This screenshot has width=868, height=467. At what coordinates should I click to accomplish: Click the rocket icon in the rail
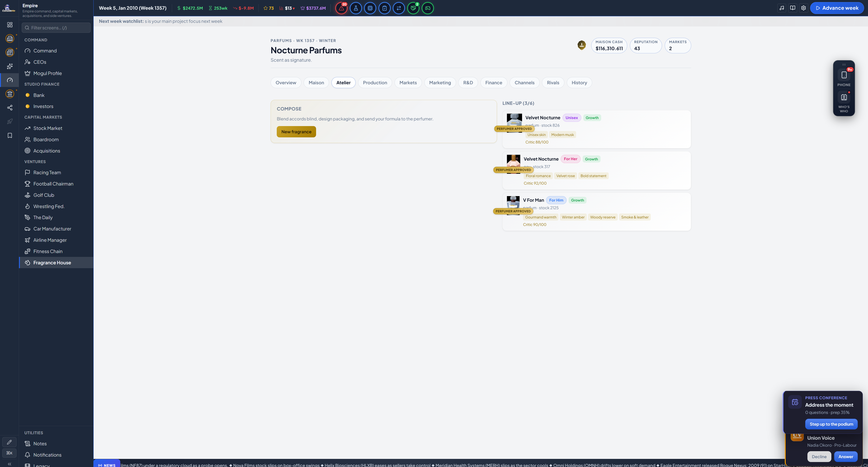click(x=10, y=122)
